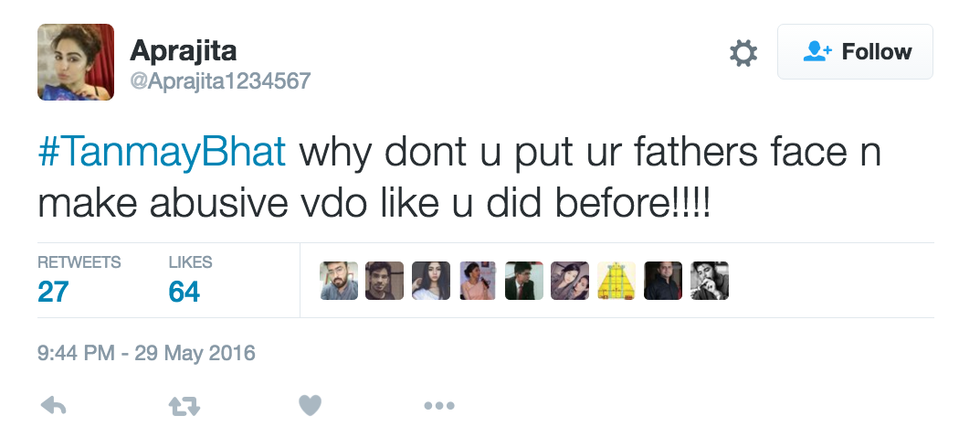Click the two-women selfie avatar
The width and height of the screenshot is (980, 448).
coord(570,282)
